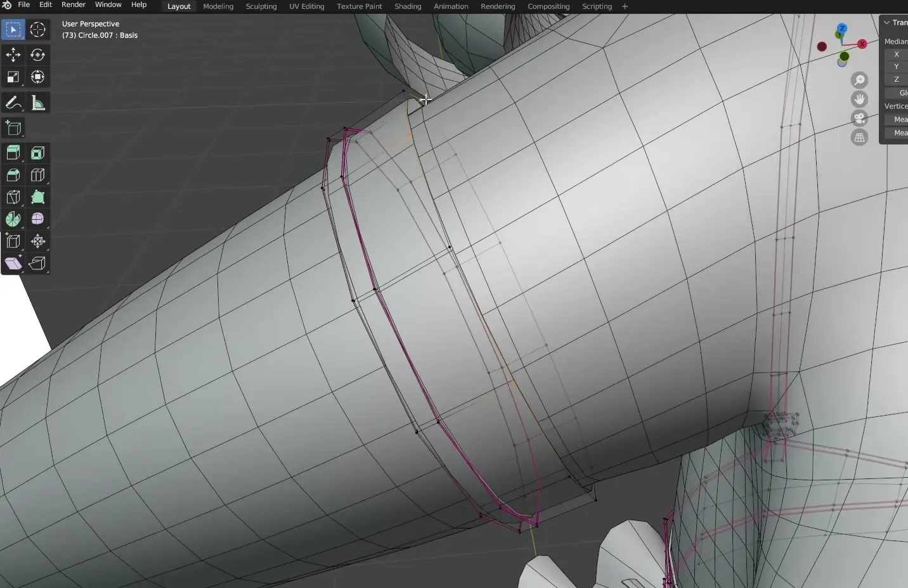Select the Measure tool

pyautogui.click(x=37, y=103)
